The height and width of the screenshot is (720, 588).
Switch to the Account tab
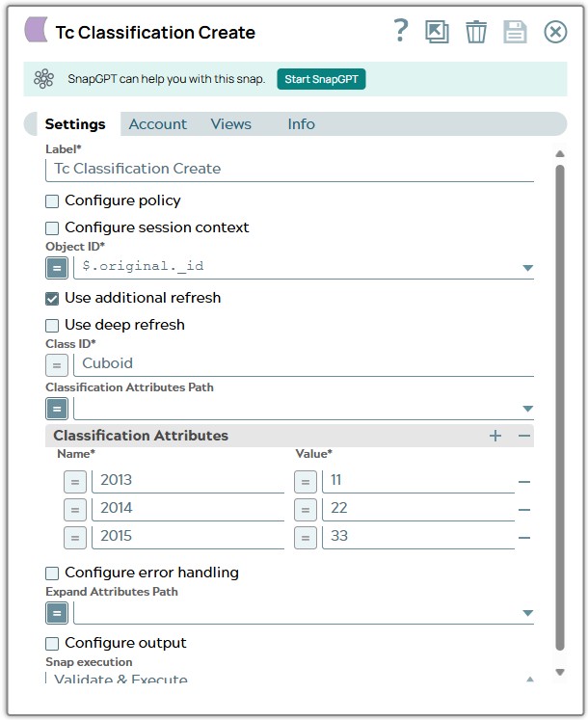(157, 124)
